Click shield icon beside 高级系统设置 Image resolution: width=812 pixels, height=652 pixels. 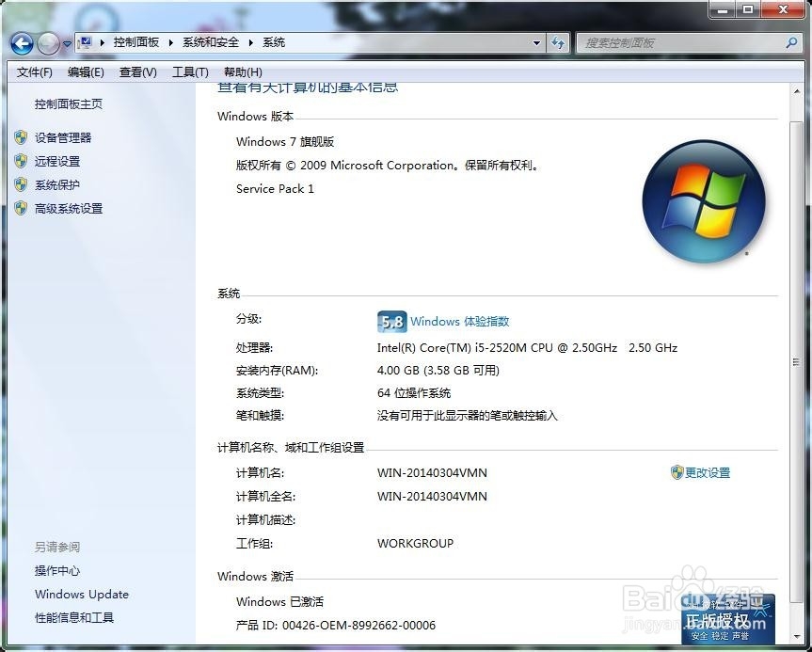point(21,208)
